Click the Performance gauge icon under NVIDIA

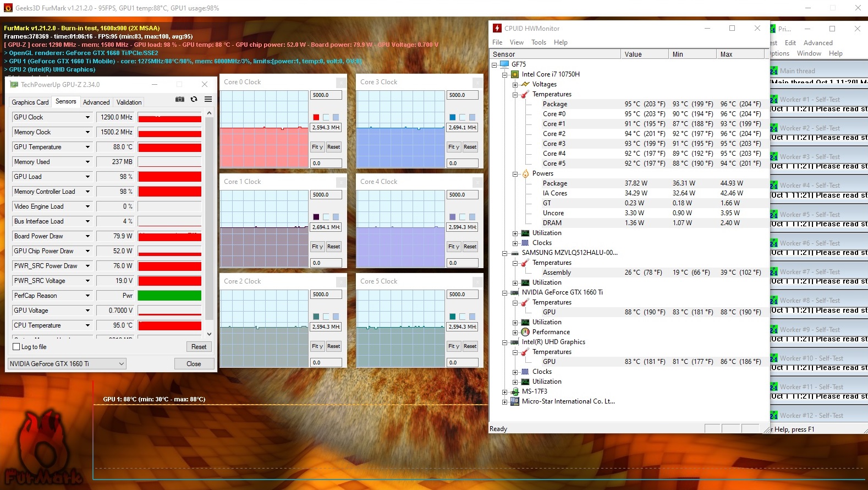click(525, 332)
